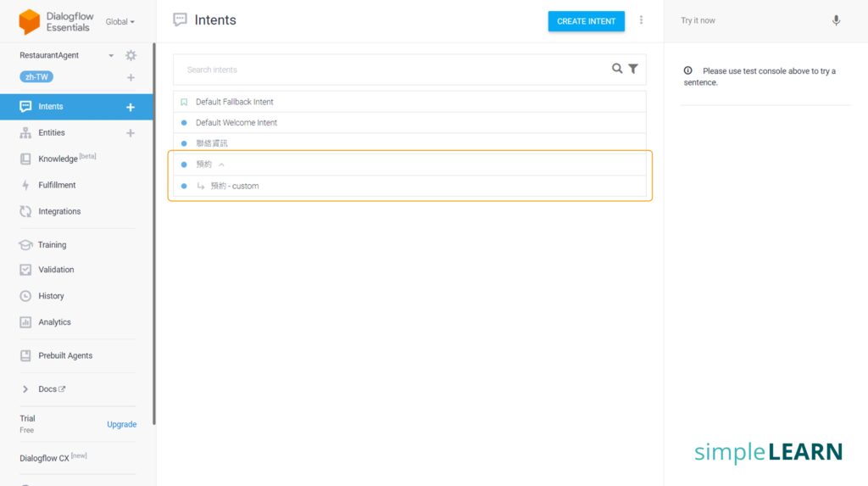This screenshot has height=486, width=868.
Task: Expand the Docs sidebar item
Action: click(x=25, y=389)
